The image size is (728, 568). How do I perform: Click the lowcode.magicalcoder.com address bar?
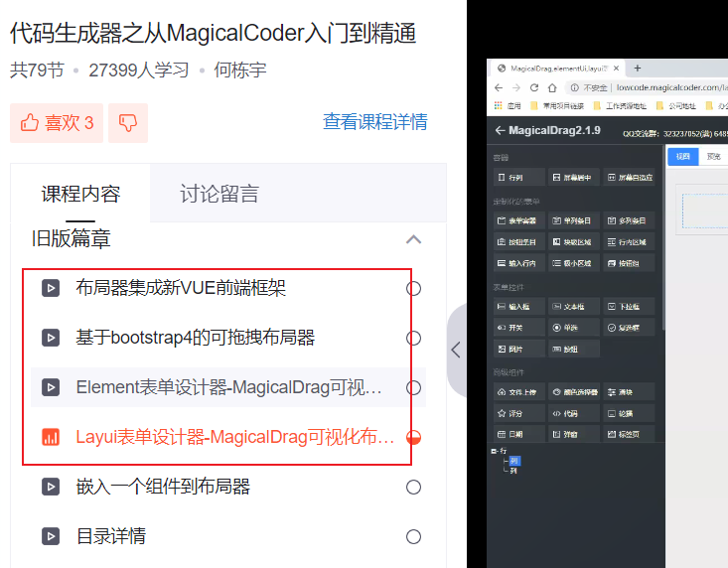(x=671, y=87)
